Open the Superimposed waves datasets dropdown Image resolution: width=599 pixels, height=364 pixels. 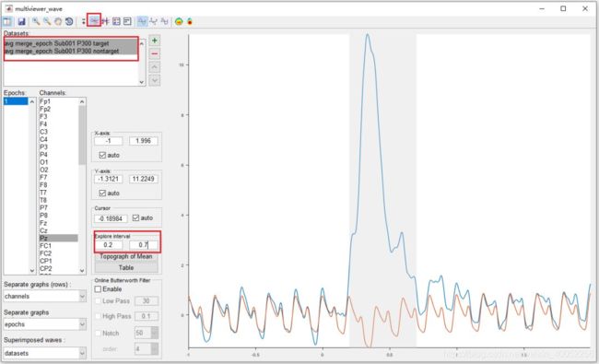(45, 353)
